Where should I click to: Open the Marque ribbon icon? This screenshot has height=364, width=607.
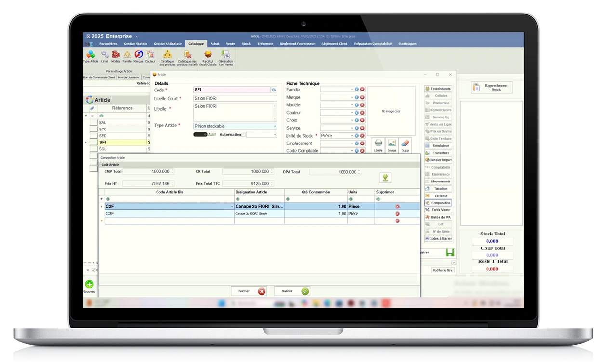click(x=139, y=56)
